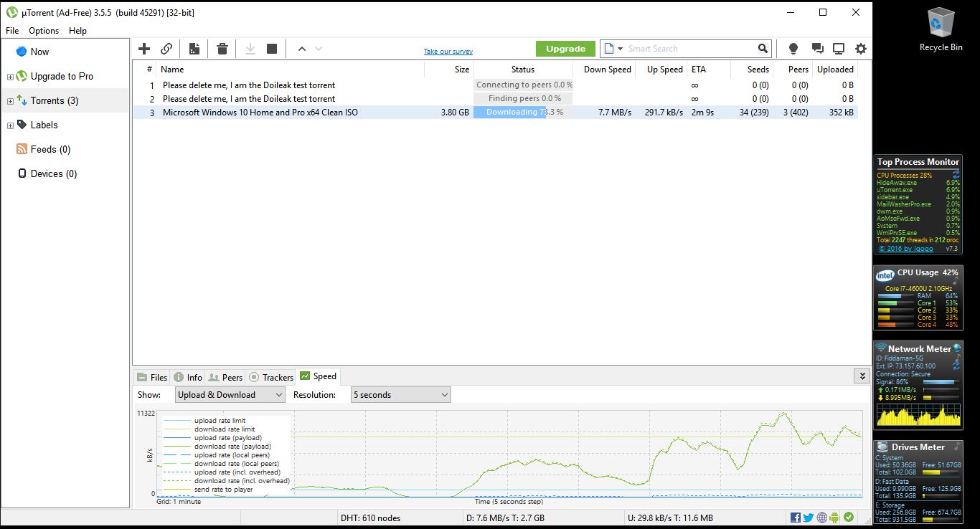
Task: Click the Downloading progress bar of Windows 10 torrent
Action: point(523,113)
